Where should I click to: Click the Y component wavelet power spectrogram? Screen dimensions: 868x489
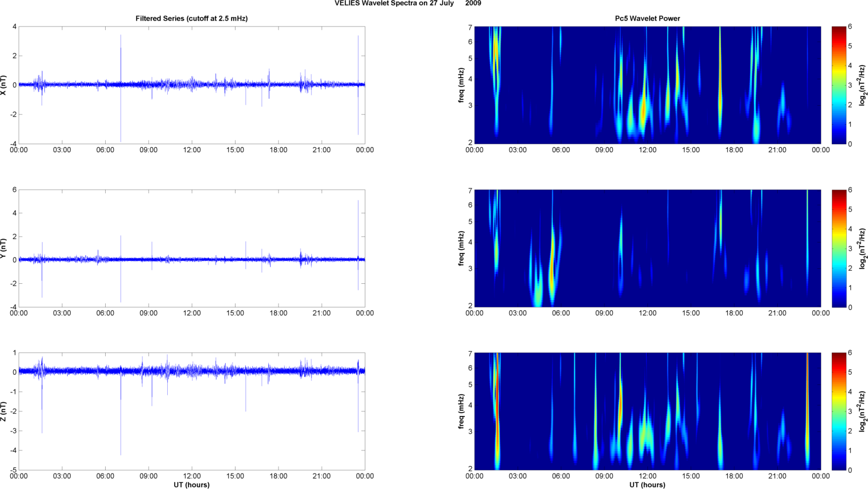(647, 248)
